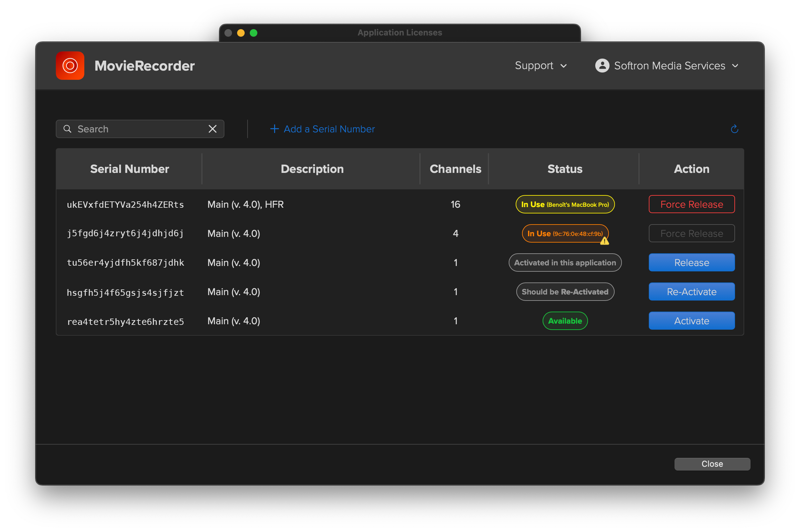Click the Should be Re-Activated status badge
This screenshot has width=800, height=532.
565,292
